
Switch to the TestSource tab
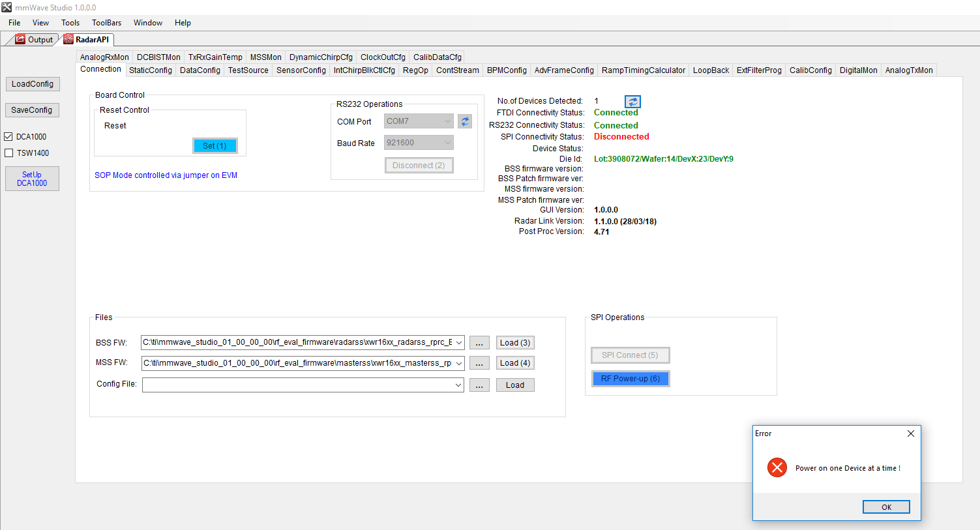pos(248,70)
